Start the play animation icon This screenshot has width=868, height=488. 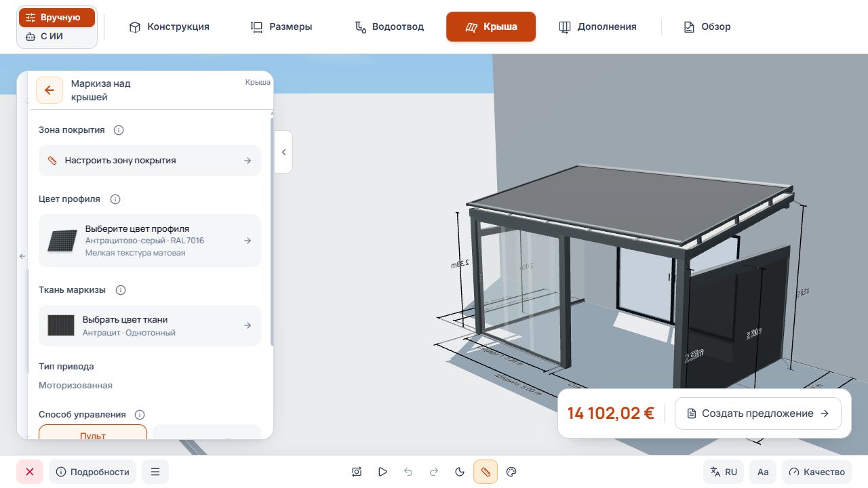(x=382, y=472)
